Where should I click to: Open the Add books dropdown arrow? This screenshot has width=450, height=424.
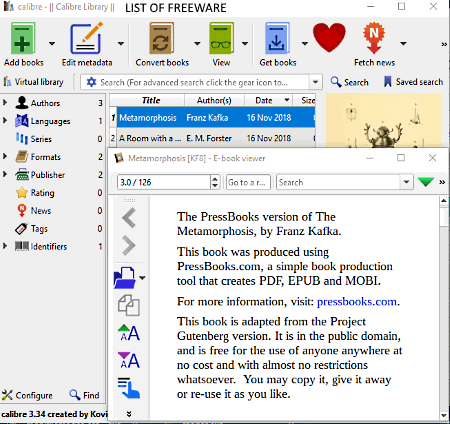(52, 43)
